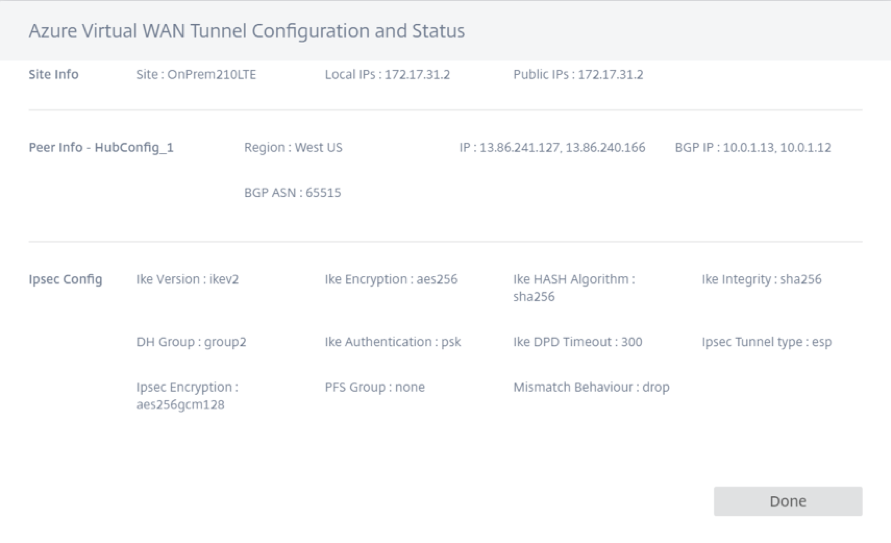Click the 'Ipsec Config' section label
The height and width of the screenshot is (543, 891).
65,279
